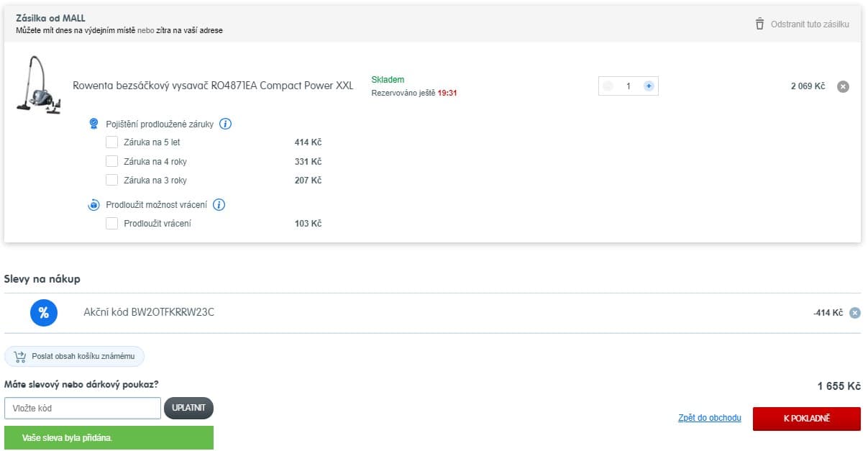Check Záruka na 3 roky
This screenshot has height=451, width=868.
tap(111, 180)
